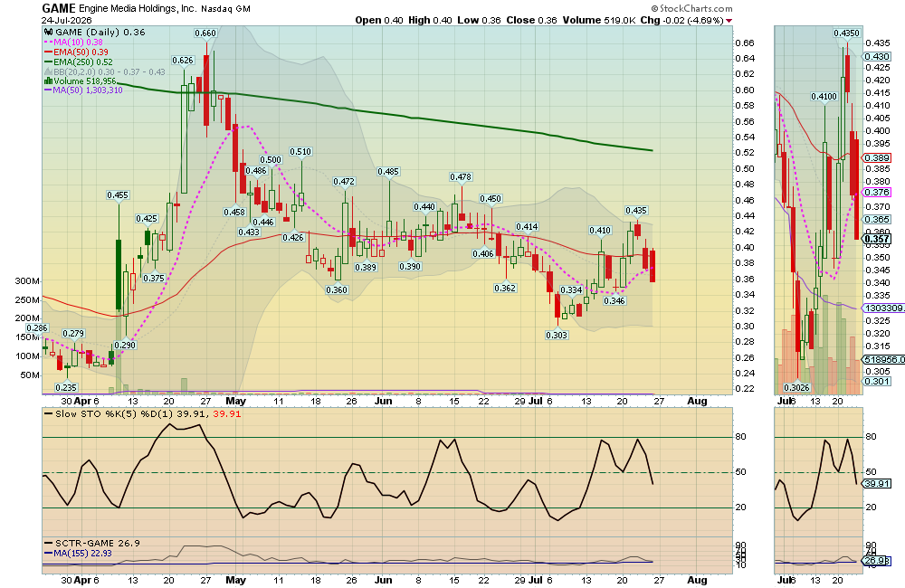Click the 0.450 price label
Image resolution: width=905 pixels, height=588 pixels.
pyautogui.click(x=491, y=198)
